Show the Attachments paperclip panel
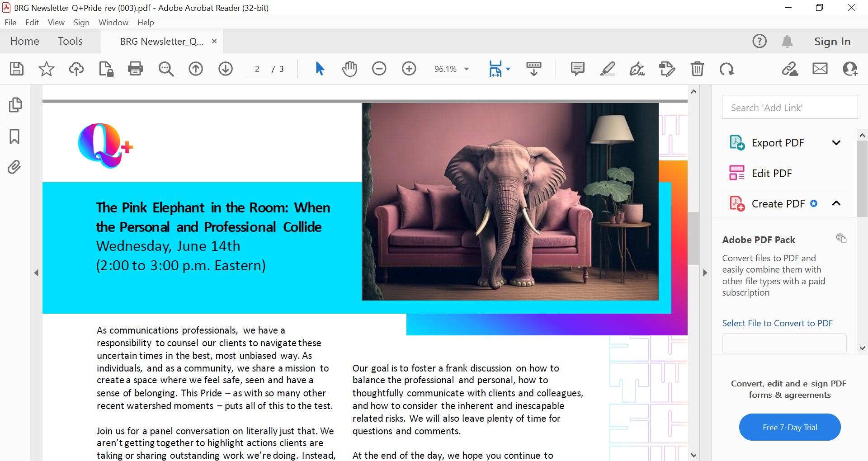 tap(14, 167)
